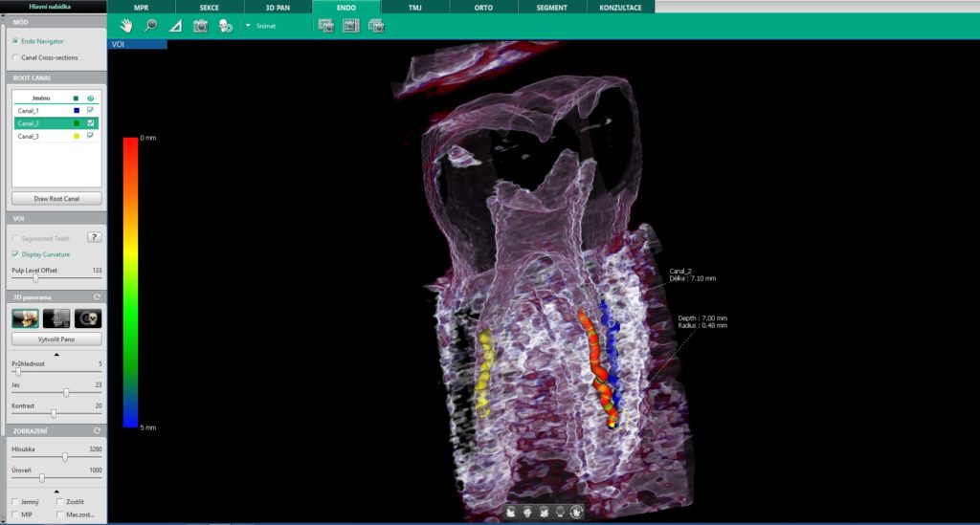
Task: Click the skull view settings icon
Action: (x=225, y=26)
